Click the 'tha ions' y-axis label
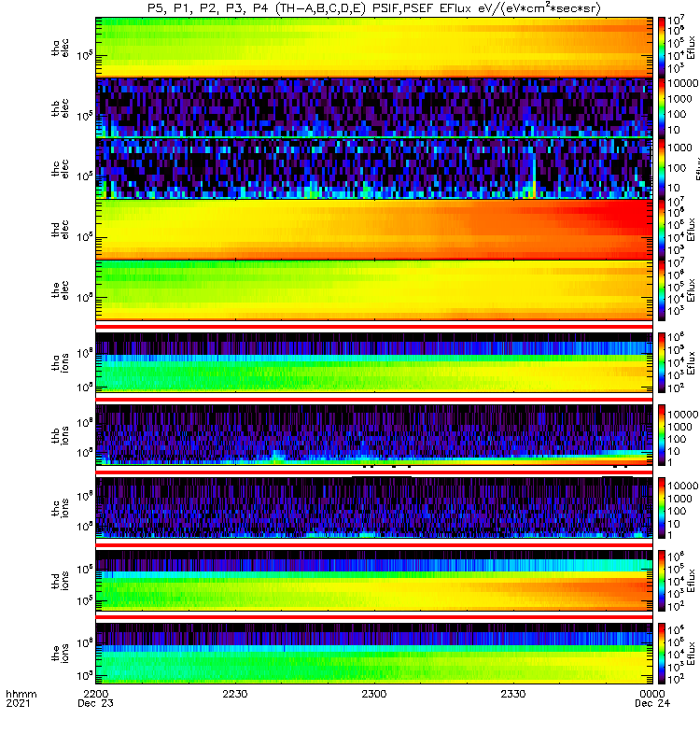 pyautogui.click(x=60, y=363)
